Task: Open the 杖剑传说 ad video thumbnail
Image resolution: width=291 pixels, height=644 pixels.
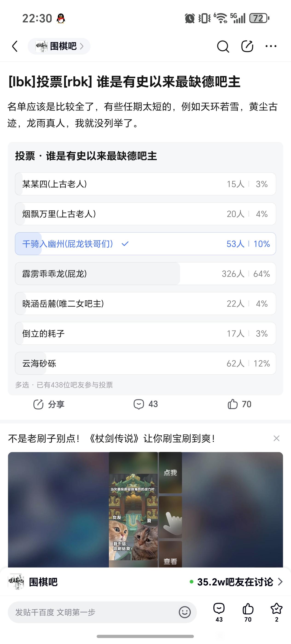Action: click(x=145, y=509)
